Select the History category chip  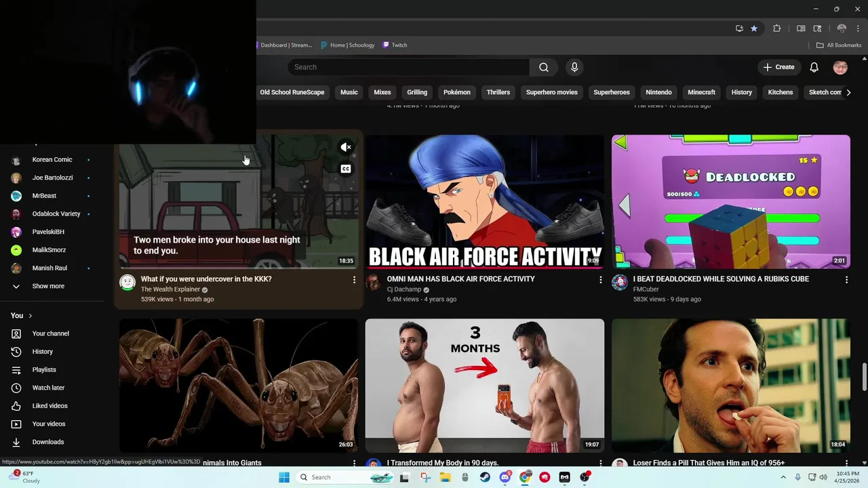742,92
